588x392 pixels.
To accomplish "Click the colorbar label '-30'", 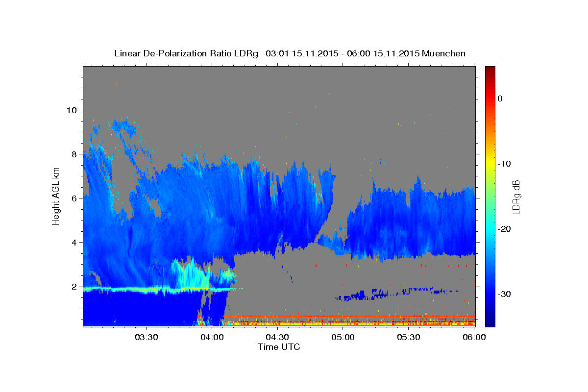I will click(x=504, y=294).
